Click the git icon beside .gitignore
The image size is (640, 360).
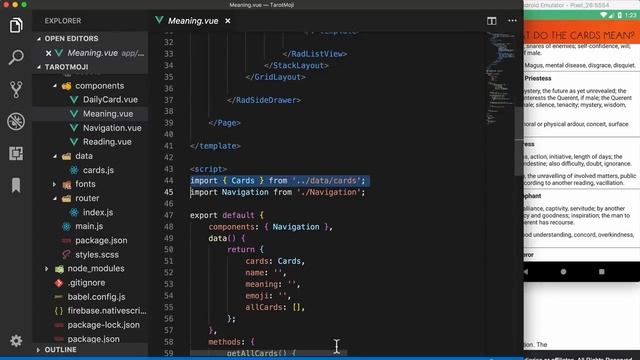[59, 283]
